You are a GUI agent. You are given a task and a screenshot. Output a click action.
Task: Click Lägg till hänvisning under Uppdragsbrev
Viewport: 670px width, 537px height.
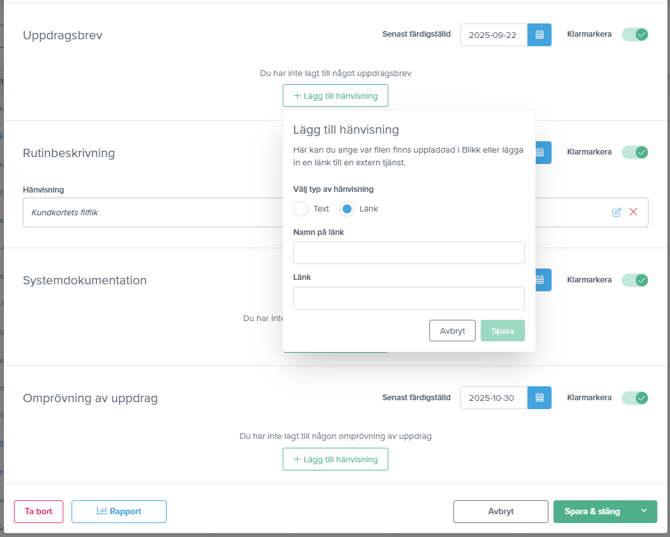[x=335, y=96]
